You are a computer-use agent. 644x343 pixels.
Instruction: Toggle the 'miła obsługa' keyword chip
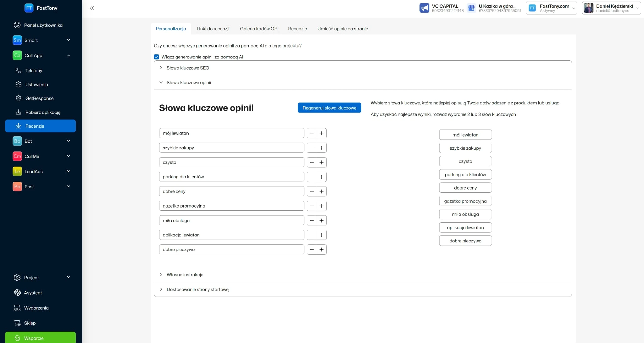pos(465,214)
